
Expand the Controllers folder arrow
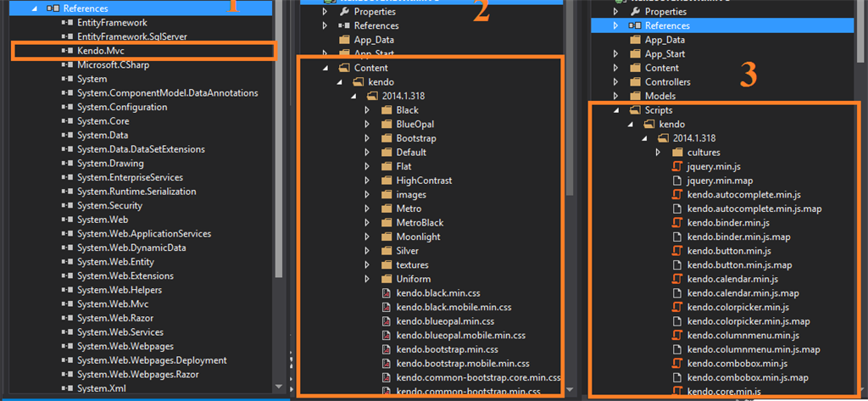click(615, 82)
